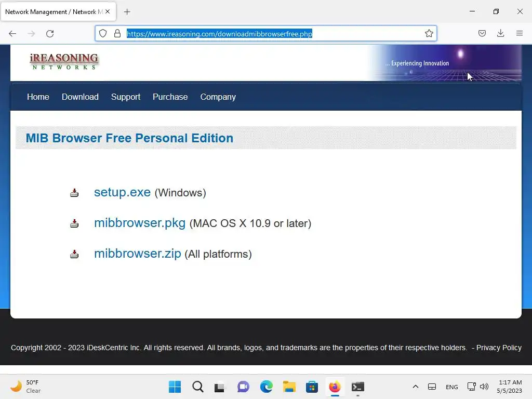Show hidden system tray icons

415,387
